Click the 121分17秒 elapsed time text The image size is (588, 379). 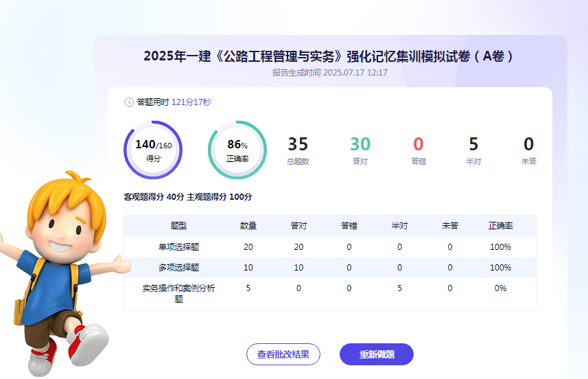(191, 102)
